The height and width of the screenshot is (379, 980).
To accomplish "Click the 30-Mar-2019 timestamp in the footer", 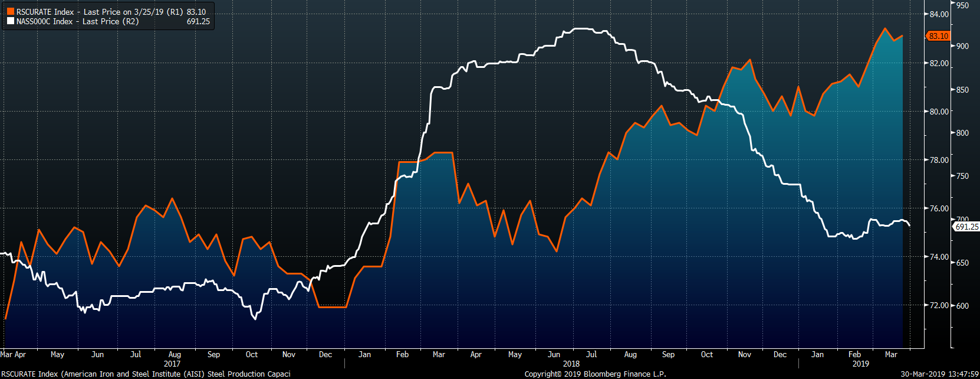I will point(939,374).
